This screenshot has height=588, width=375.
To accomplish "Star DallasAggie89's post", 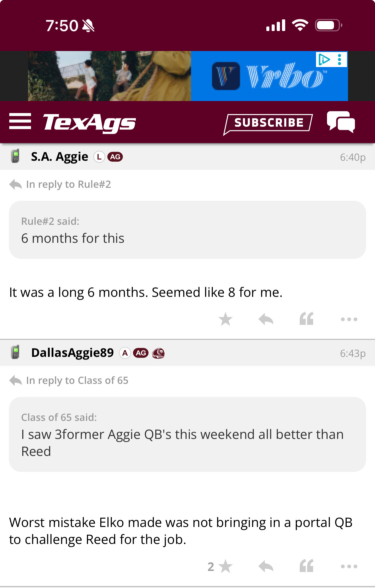I will pos(225,566).
